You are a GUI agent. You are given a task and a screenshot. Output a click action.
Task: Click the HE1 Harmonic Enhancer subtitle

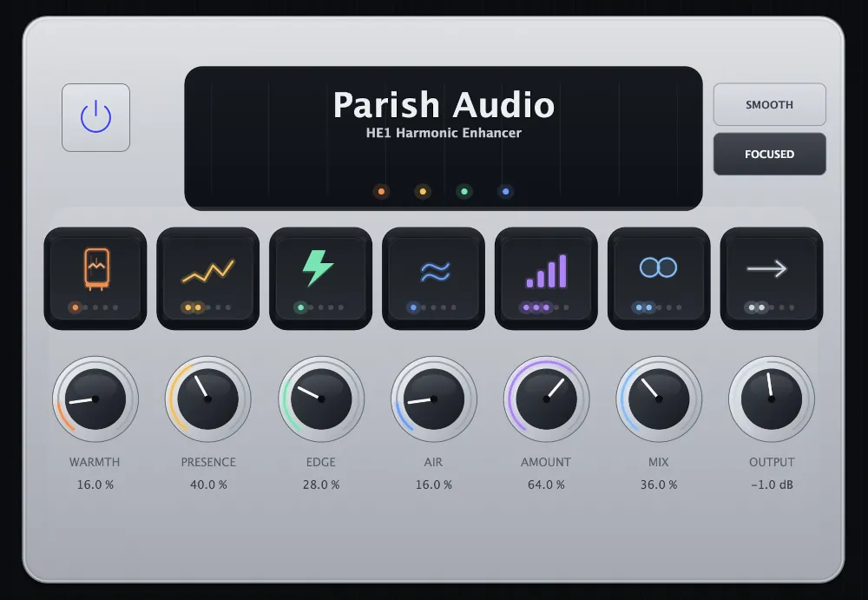point(444,133)
